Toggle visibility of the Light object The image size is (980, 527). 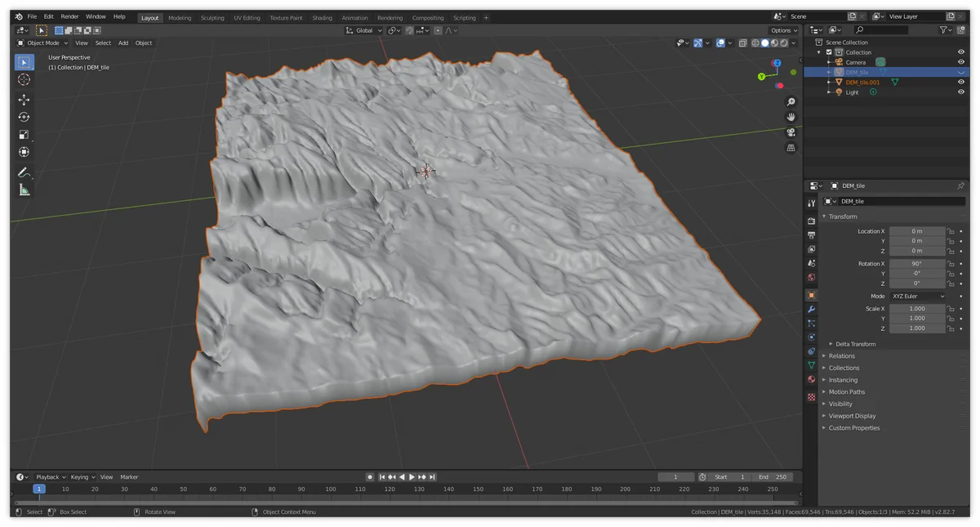tap(961, 92)
